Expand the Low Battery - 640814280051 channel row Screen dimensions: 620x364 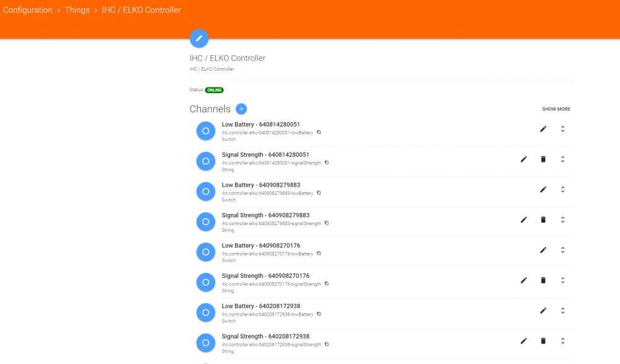click(563, 129)
